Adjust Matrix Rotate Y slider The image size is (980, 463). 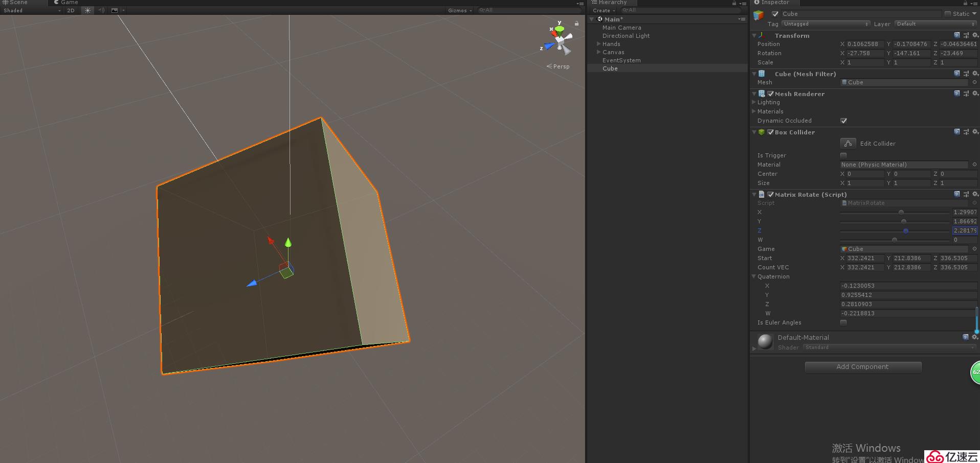(x=895, y=221)
